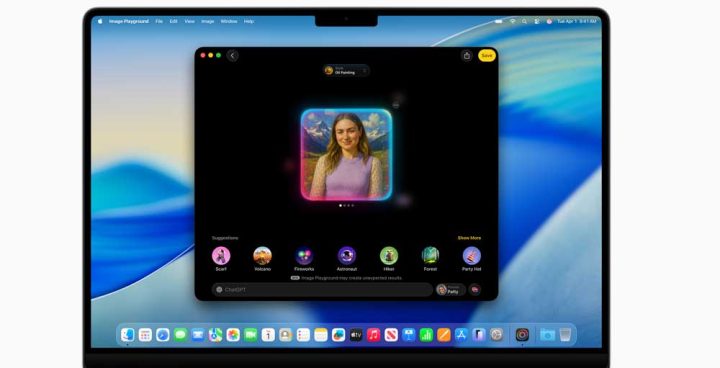Go back using the chevron button

pyautogui.click(x=232, y=56)
